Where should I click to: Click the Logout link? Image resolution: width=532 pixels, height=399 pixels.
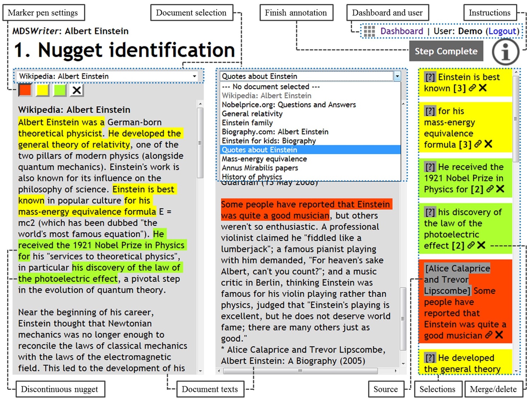coord(502,32)
